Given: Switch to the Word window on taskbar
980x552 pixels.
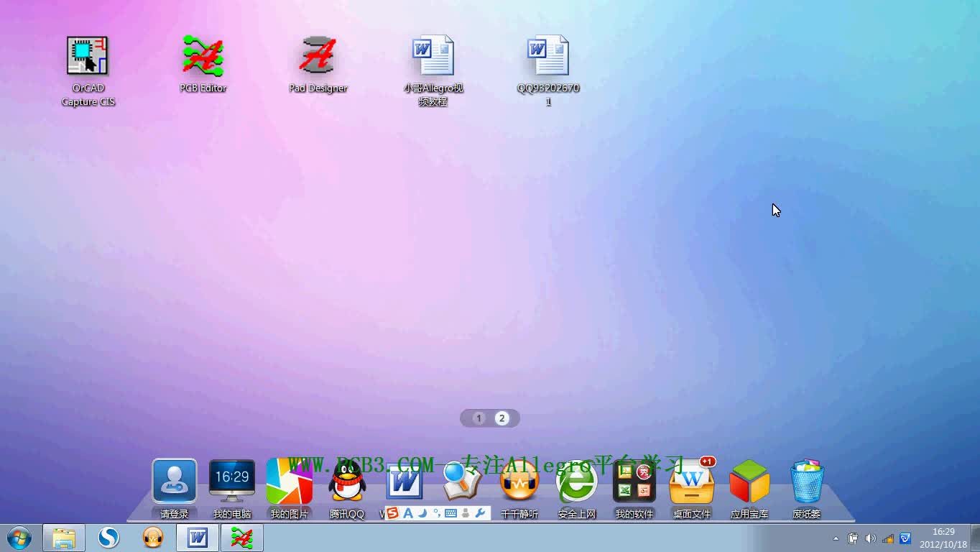Looking at the screenshot, I should click(198, 538).
